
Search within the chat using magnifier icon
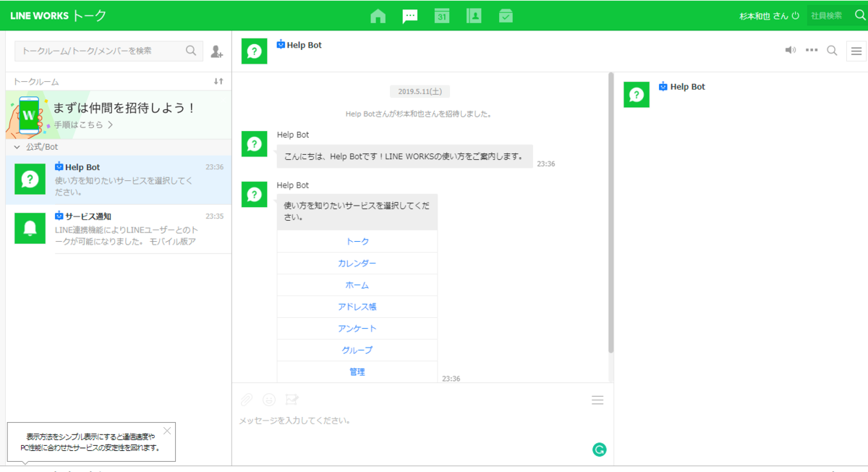(833, 50)
